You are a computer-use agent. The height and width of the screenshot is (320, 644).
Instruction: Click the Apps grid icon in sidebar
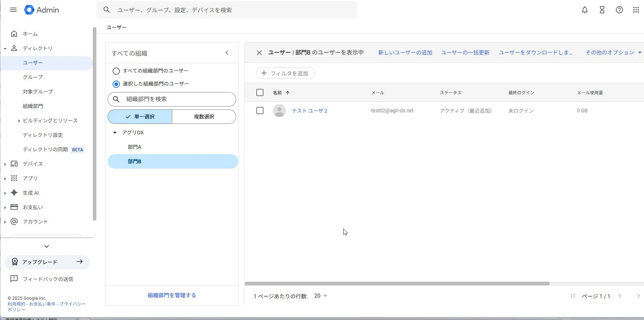[x=14, y=178]
